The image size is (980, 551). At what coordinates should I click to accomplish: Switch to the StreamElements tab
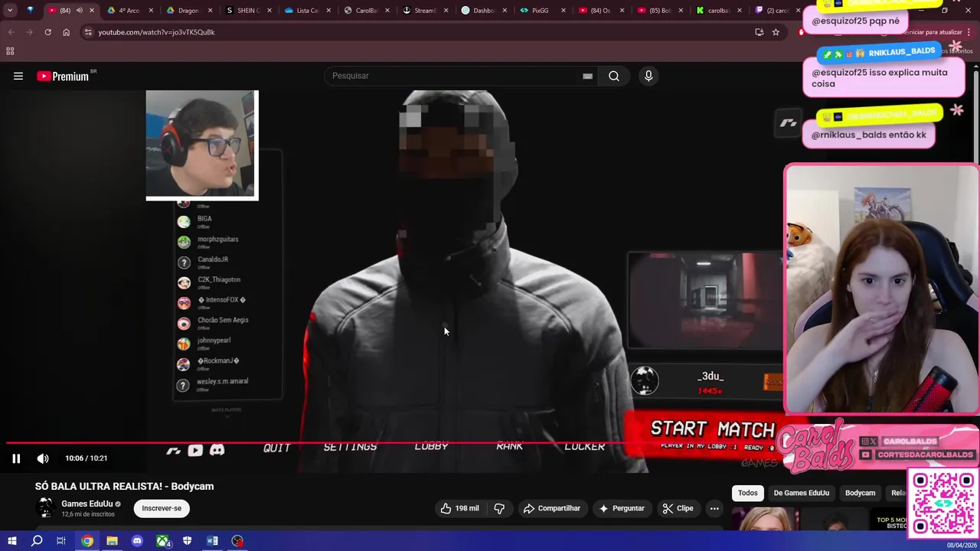(x=425, y=11)
